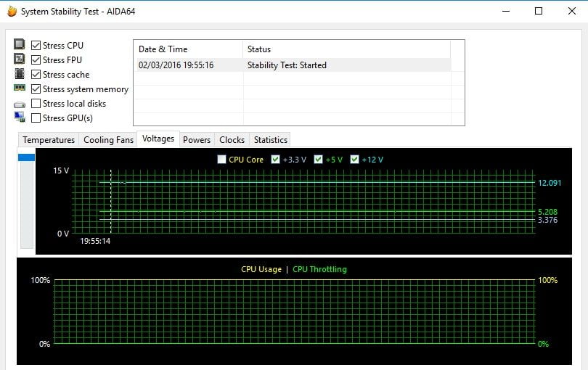
Task: Click the 5.208 voltage readout
Action: point(547,212)
